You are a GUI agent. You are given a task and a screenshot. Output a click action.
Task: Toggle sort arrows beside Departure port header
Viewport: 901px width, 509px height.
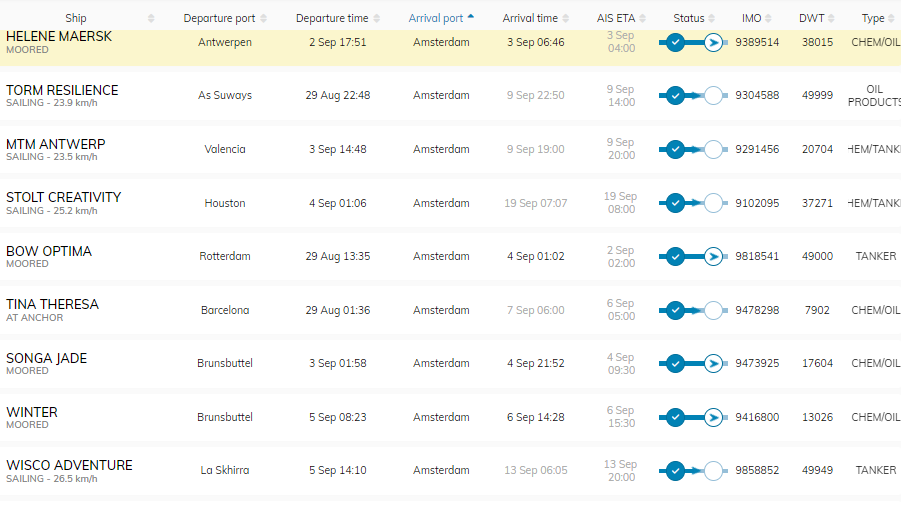(x=264, y=18)
